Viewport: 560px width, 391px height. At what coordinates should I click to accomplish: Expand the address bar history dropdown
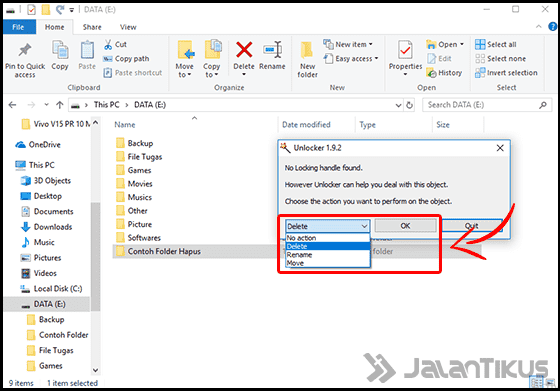(x=399, y=105)
